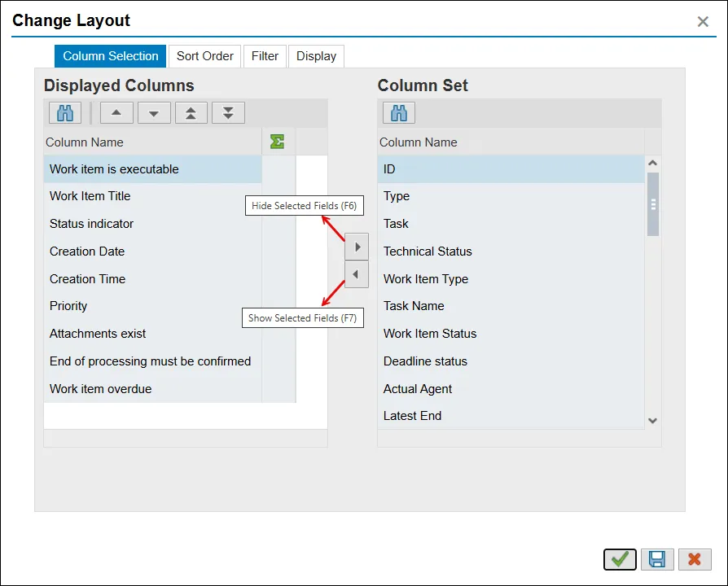
Task: Hide selected fields with right arrow button
Action: tap(357, 247)
